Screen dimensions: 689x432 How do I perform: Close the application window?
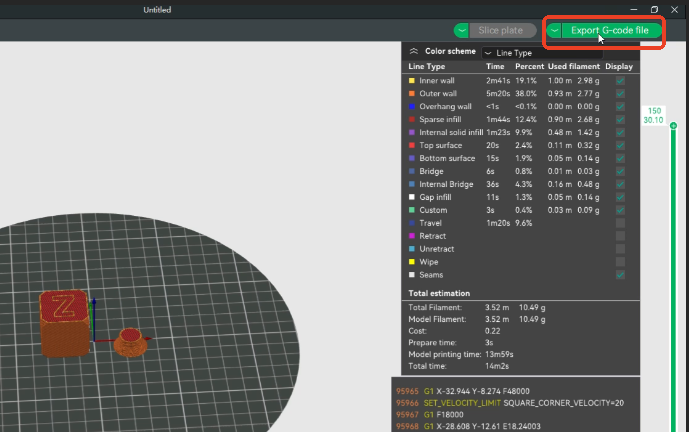click(674, 10)
